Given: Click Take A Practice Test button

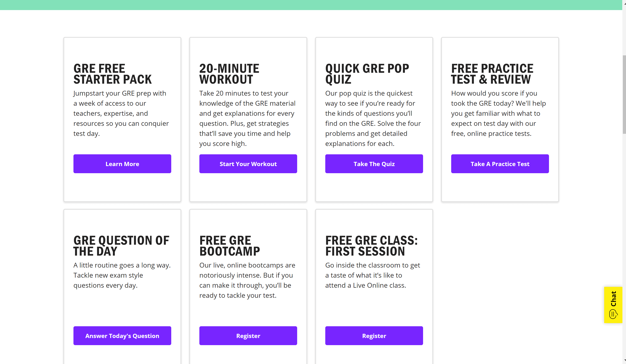Looking at the screenshot, I should click(500, 164).
